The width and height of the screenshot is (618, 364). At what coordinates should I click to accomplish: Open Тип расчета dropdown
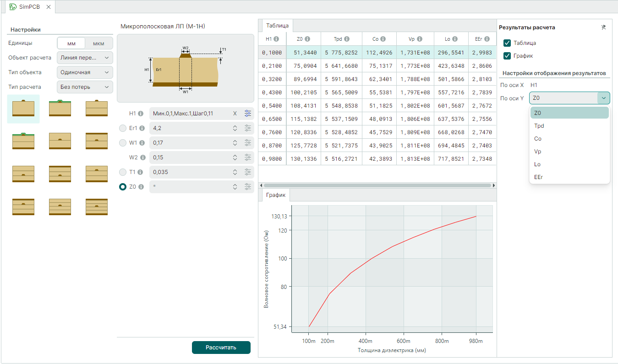[85, 87]
